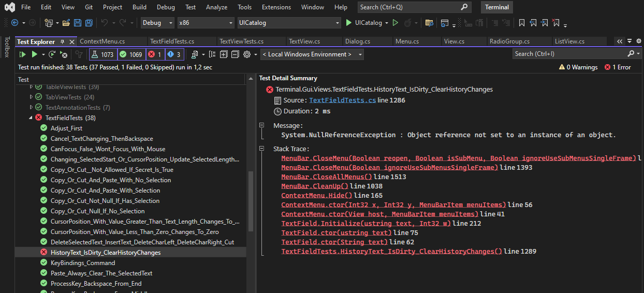This screenshot has width=644, height=293.
Task: Collapse the TextFieldTests node
Action: (x=31, y=118)
